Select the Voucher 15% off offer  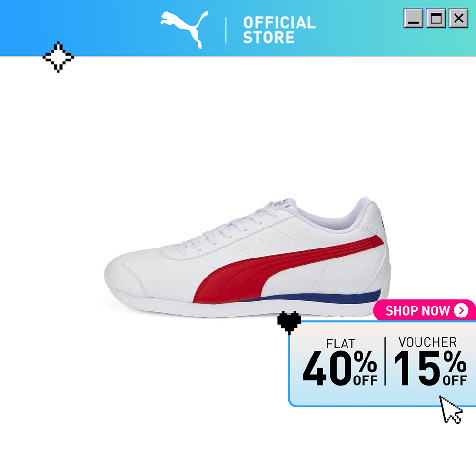(x=430, y=361)
